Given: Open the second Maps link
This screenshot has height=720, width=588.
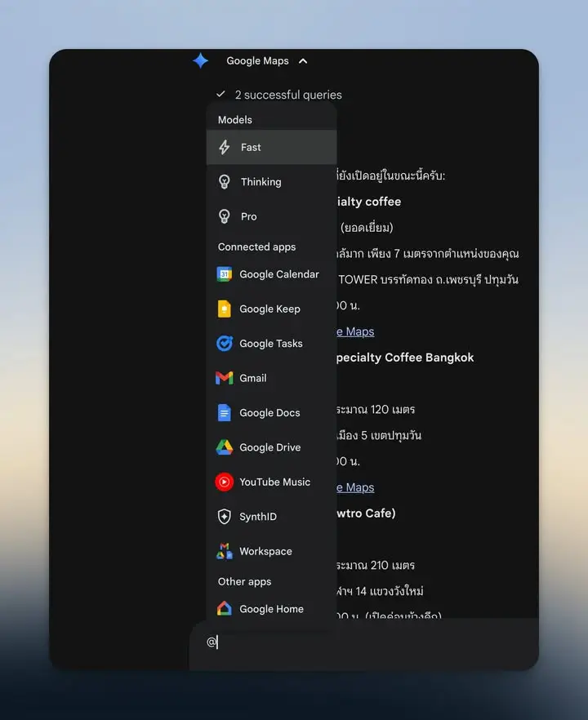Looking at the screenshot, I should tap(355, 487).
